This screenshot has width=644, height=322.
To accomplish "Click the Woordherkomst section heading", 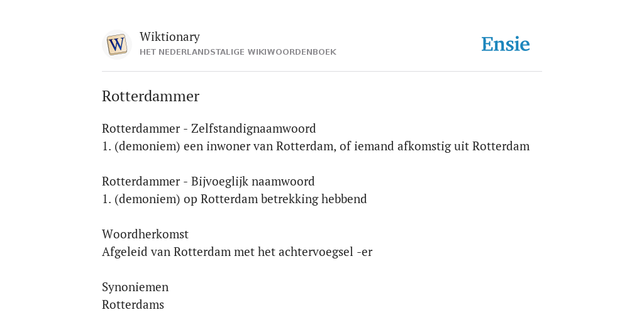I will tap(145, 234).
